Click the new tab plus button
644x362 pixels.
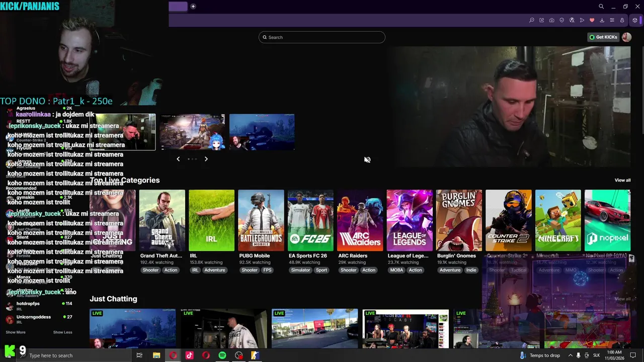click(x=193, y=7)
